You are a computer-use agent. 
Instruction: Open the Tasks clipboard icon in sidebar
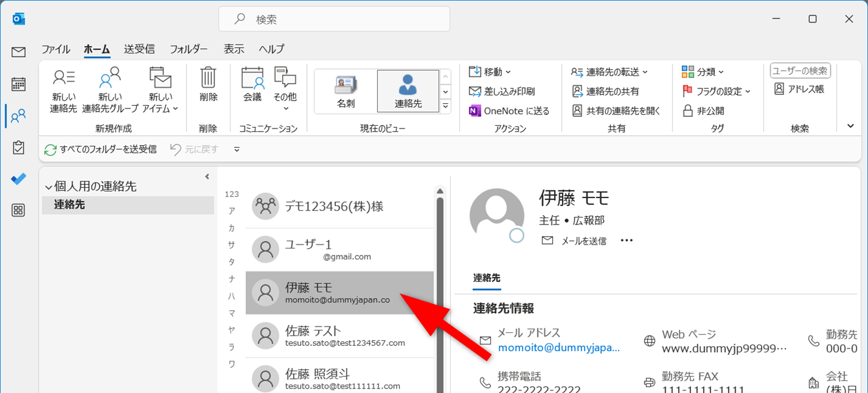click(18, 148)
